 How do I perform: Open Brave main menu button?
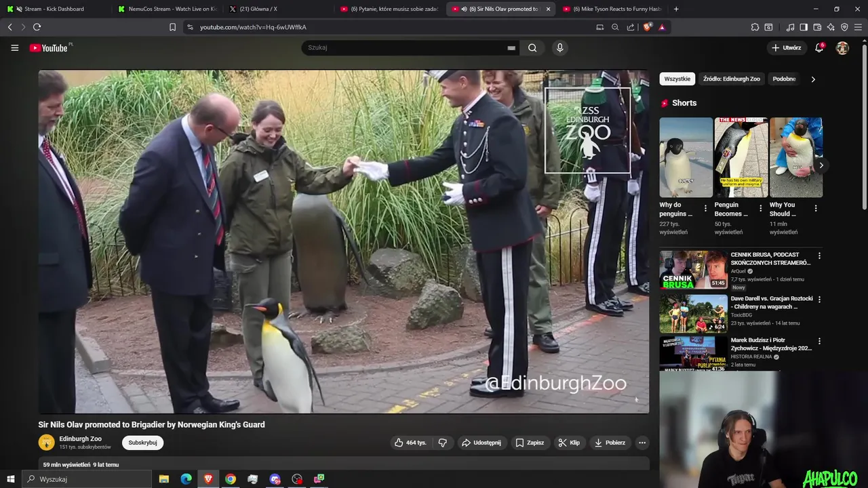pos(859,27)
